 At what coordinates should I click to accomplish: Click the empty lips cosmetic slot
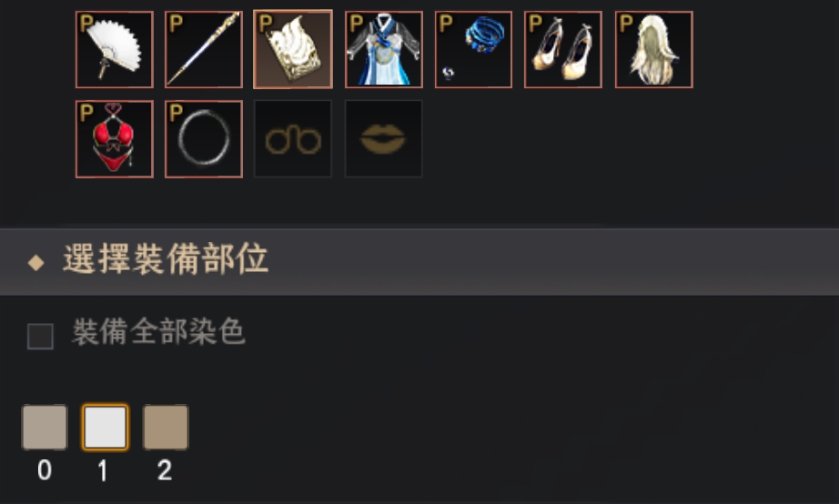(x=384, y=139)
